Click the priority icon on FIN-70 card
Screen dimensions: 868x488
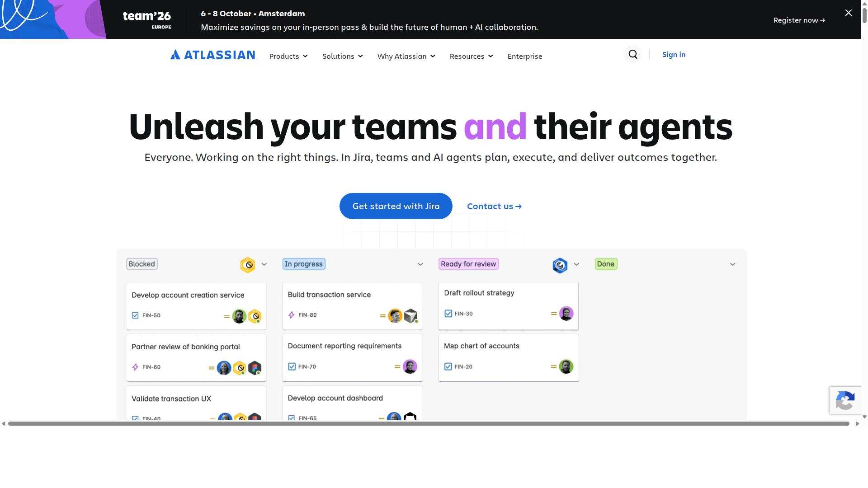coord(397,366)
